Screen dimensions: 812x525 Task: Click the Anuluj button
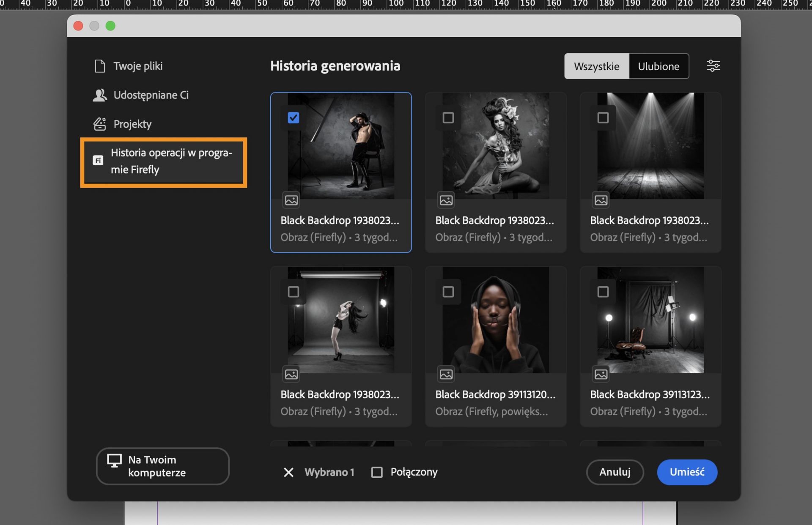coord(614,472)
